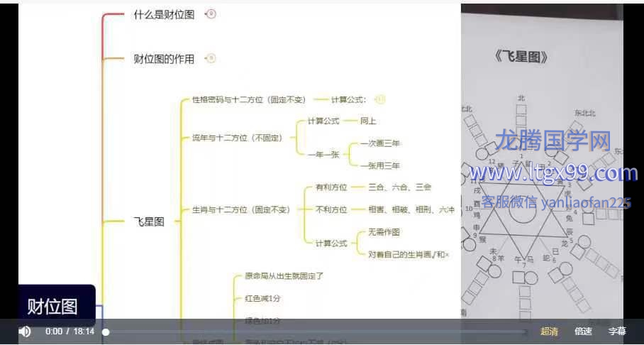Image resolution: width=644 pixels, height=345 pixels.
Task: Select the 飞星图 mind map node
Action: click(x=149, y=221)
